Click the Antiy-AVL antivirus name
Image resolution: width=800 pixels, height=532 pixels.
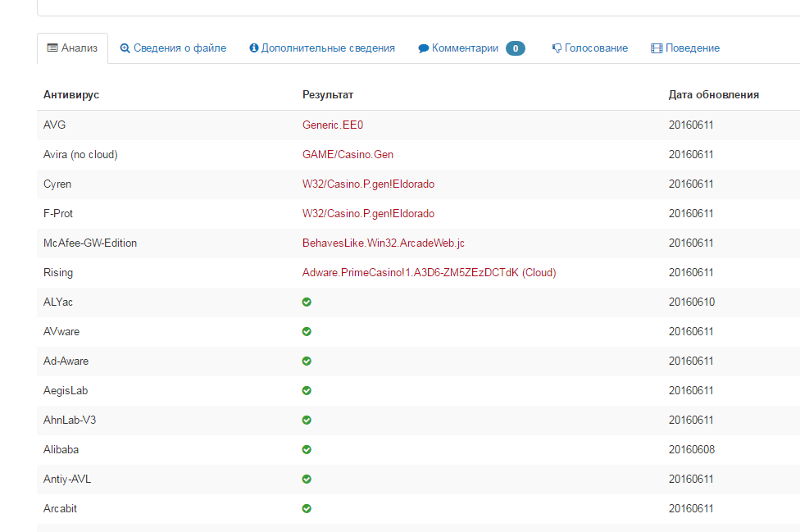point(67,480)
